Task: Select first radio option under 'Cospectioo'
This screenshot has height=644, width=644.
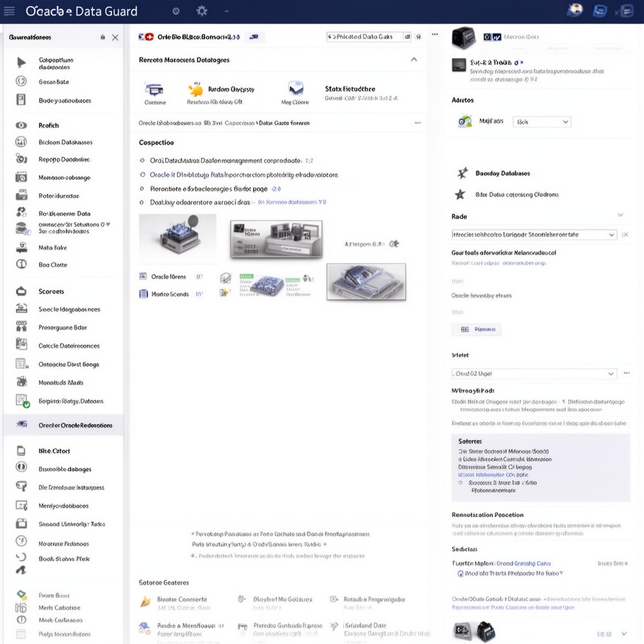Action: (x=142, y=160)
